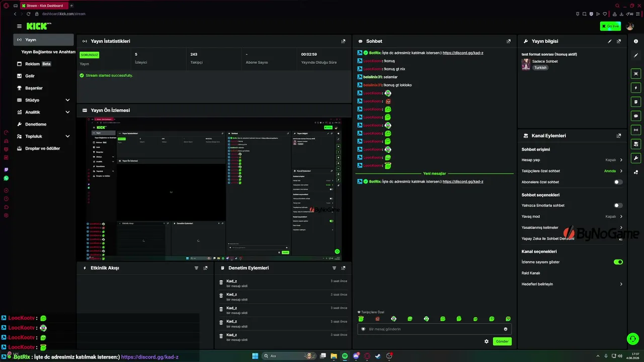Filter the Etkinlik Akışı feed

196,268
